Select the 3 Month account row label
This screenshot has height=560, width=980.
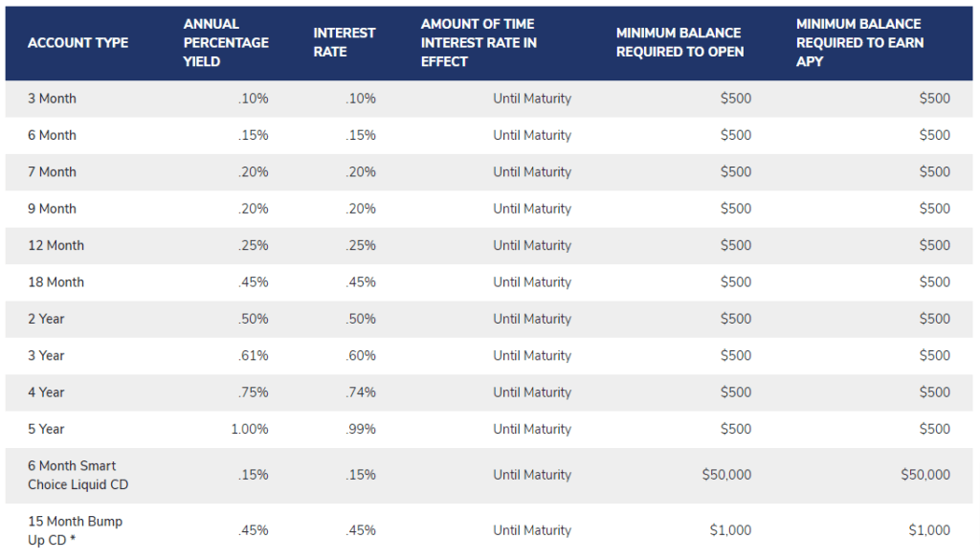pyautogui.click(x=52, y=99)
